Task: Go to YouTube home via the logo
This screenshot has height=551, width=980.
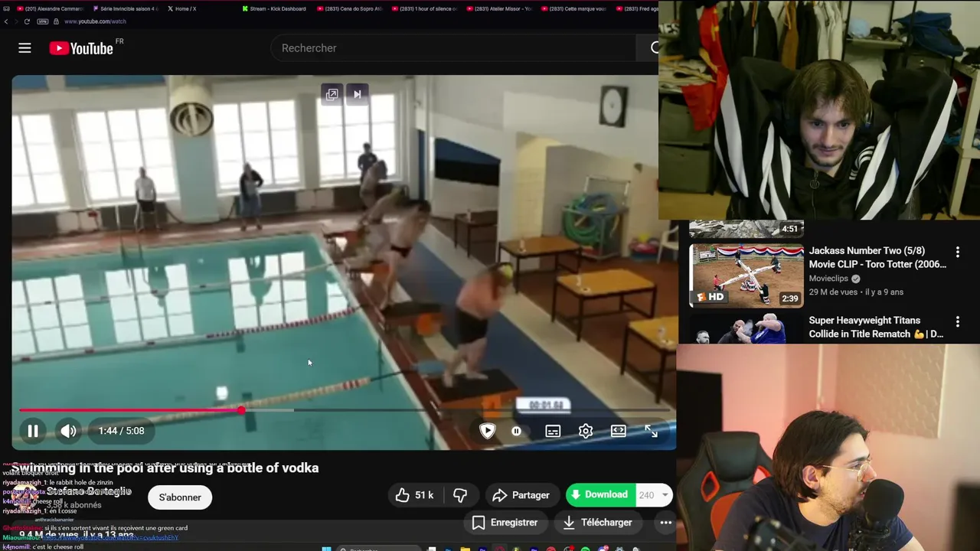Action: [81, 48]
